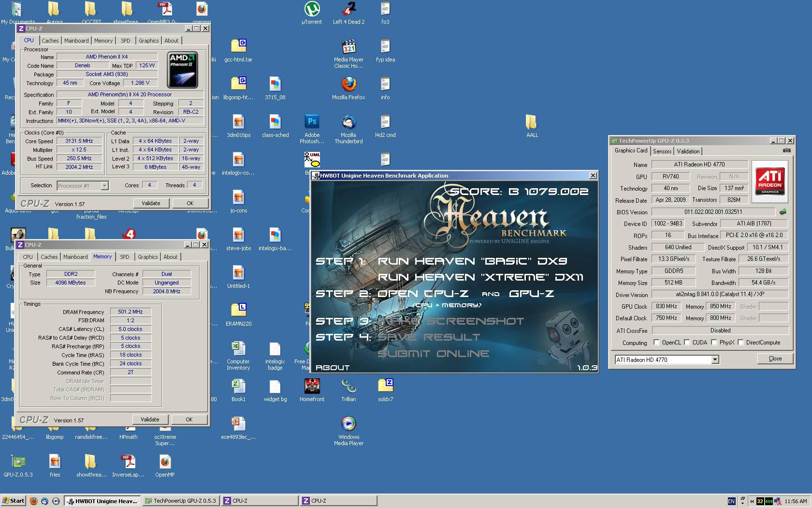The height and width of the screenshot is (508, 812).
Task: Open the Sensors tab in GPU-Z
Action: pyautogui.click(x=662, y=151)
